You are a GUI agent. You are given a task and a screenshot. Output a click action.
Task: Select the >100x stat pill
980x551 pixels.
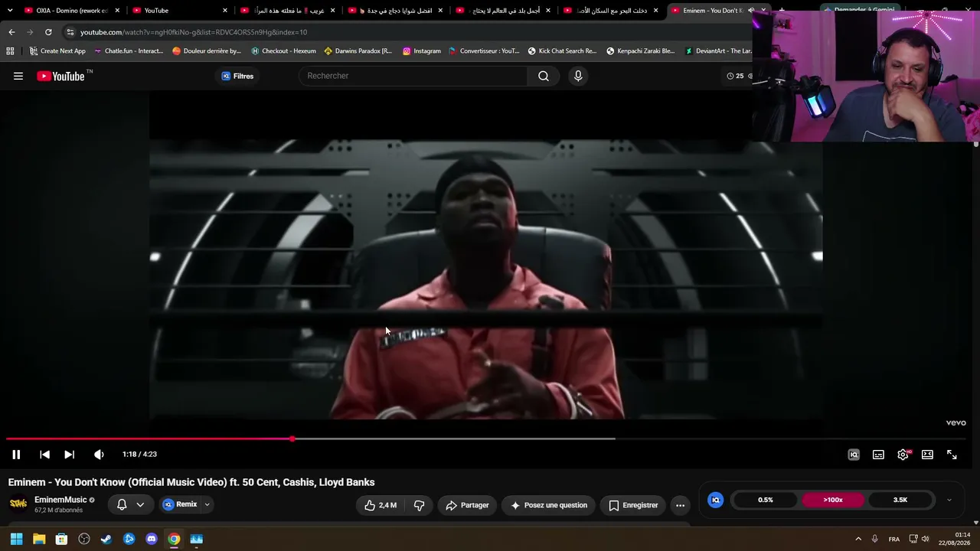click(833, 500)
